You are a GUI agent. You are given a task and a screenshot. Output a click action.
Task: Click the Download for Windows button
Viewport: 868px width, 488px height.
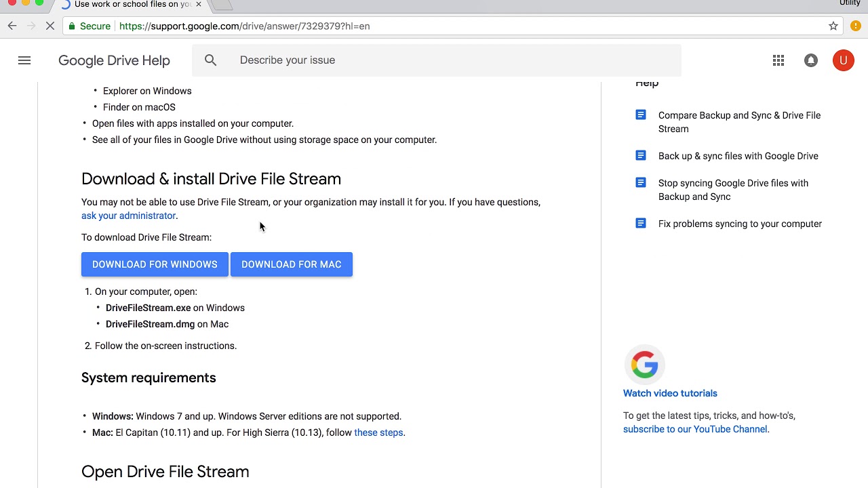pos(155,264)
